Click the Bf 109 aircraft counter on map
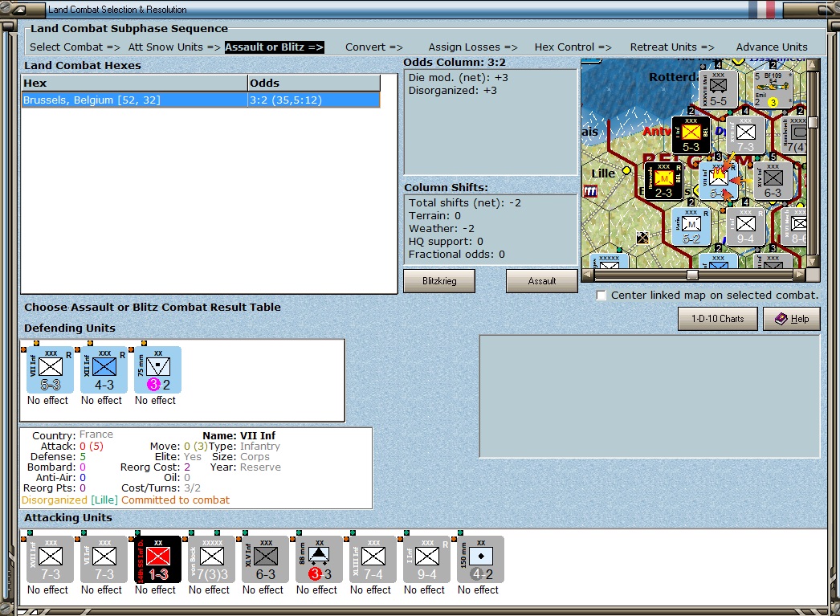Screen dimensions: 840x616 pyautogui.click(x=773, y=89)
